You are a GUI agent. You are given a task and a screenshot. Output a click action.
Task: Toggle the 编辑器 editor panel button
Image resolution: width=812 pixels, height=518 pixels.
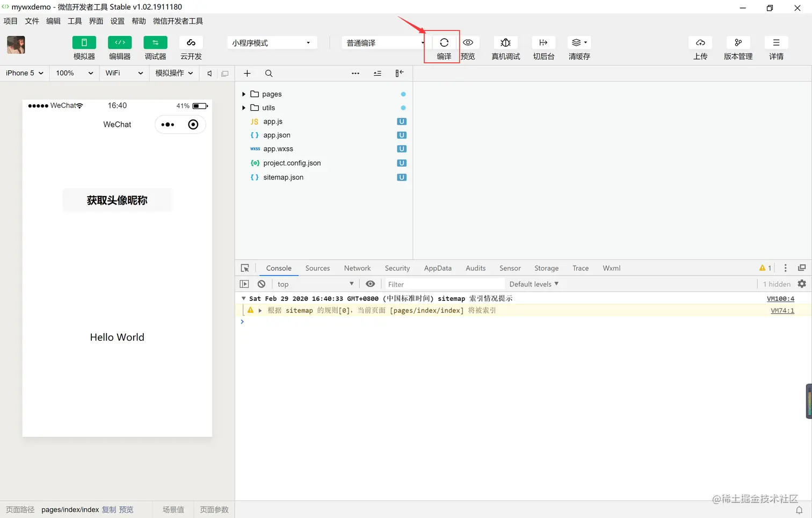tap(120, 42)
